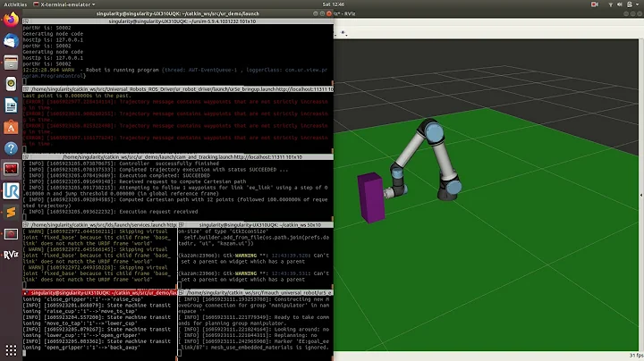Open the screen recorder dock icon
This screenshot has width=644, height=361.
(11, 234)
